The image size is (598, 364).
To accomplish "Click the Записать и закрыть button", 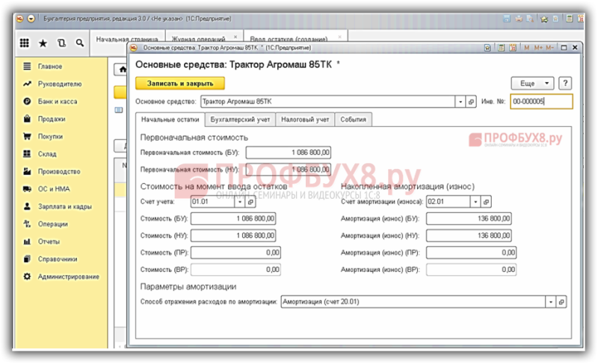I will (x=180, y=84).
